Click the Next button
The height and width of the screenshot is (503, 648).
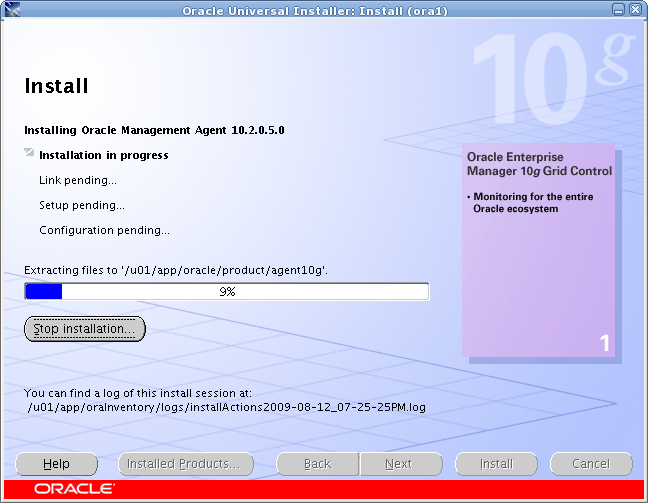401,464
